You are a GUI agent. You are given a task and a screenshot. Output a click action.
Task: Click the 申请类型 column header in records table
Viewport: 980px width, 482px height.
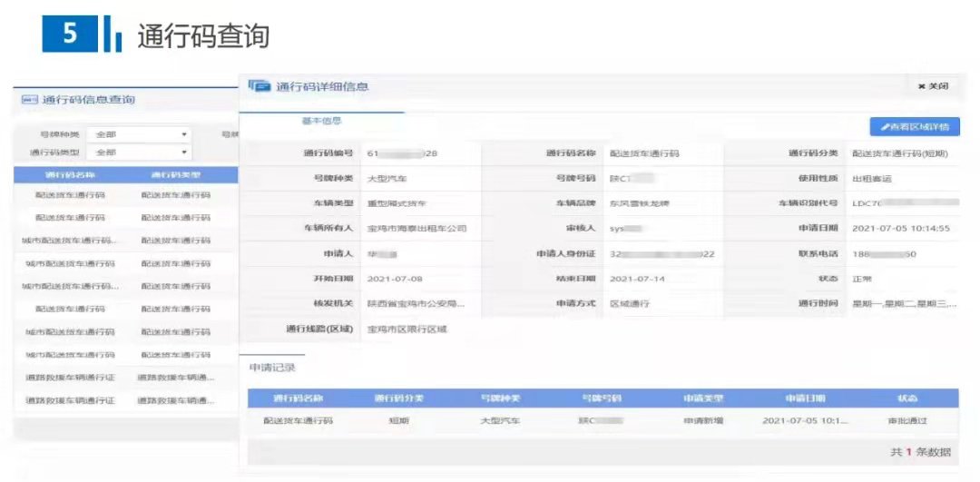(702, 398)
